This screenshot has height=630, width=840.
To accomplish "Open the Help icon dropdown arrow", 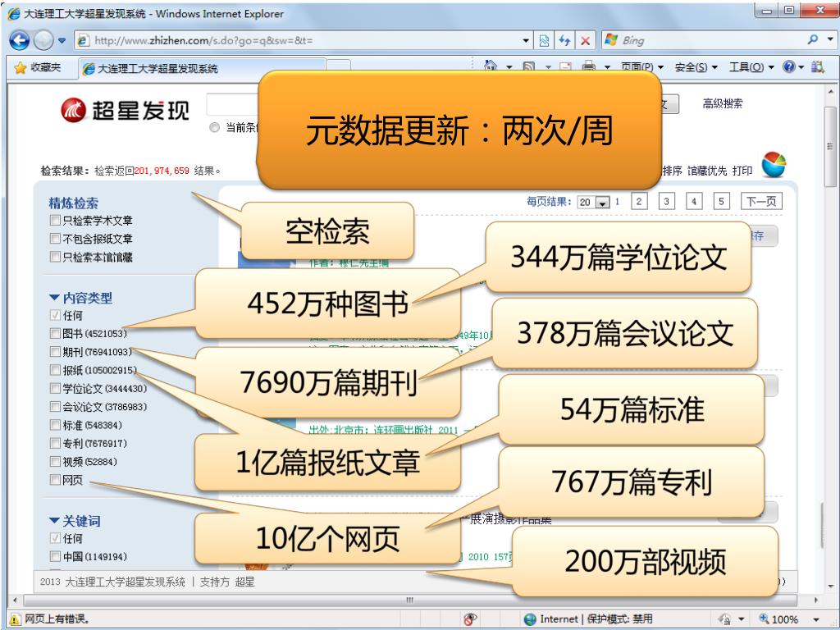I will (x=801, y=67).
